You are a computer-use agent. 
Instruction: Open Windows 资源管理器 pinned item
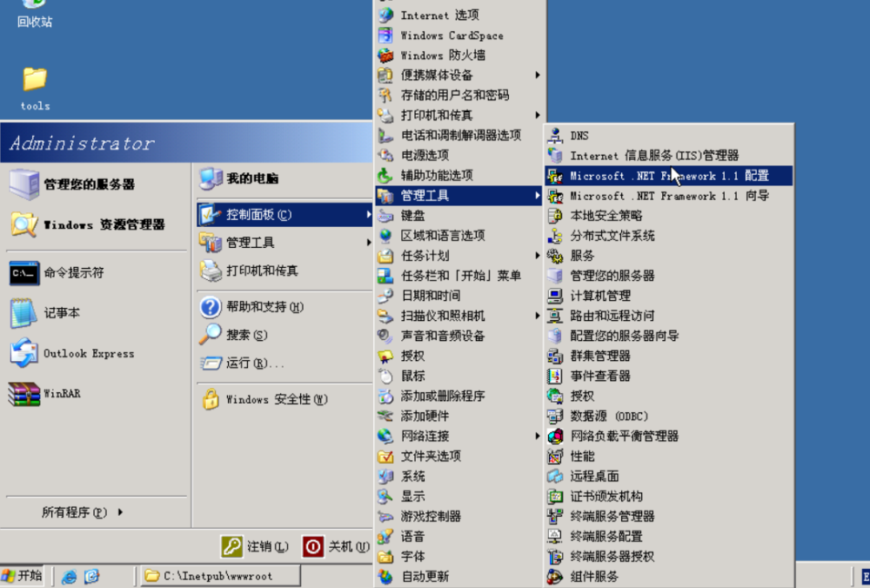coord(96,224)
